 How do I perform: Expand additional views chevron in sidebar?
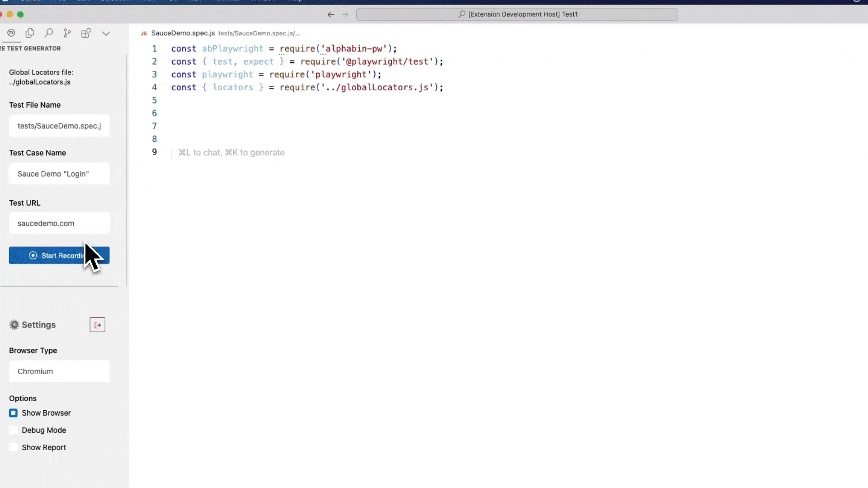click(106, 33)
